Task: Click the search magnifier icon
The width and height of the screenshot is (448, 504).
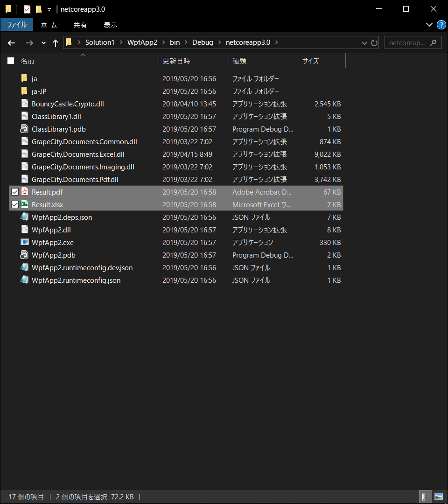Action: (x=433, y=42)
